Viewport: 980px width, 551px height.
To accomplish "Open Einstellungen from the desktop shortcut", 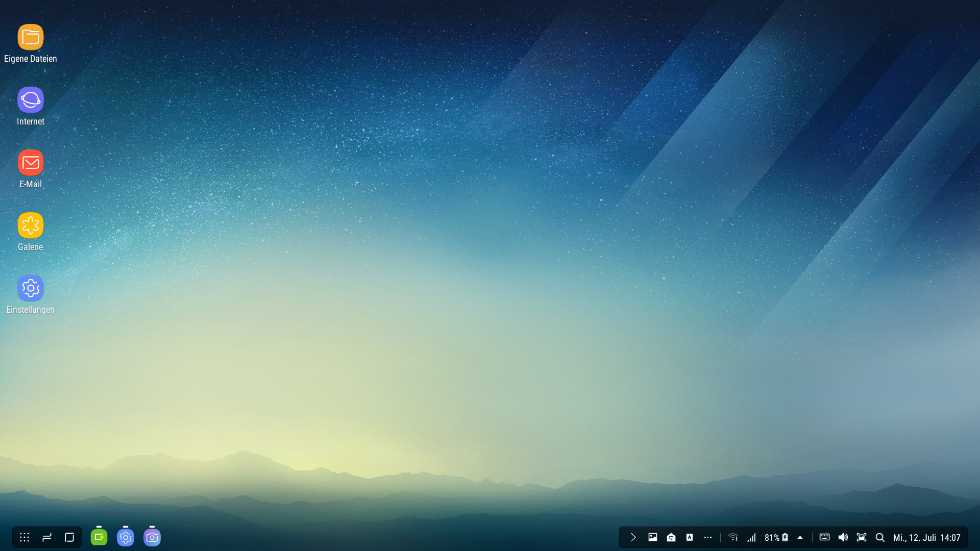I will pyautogui.click(x=31, y=295).
